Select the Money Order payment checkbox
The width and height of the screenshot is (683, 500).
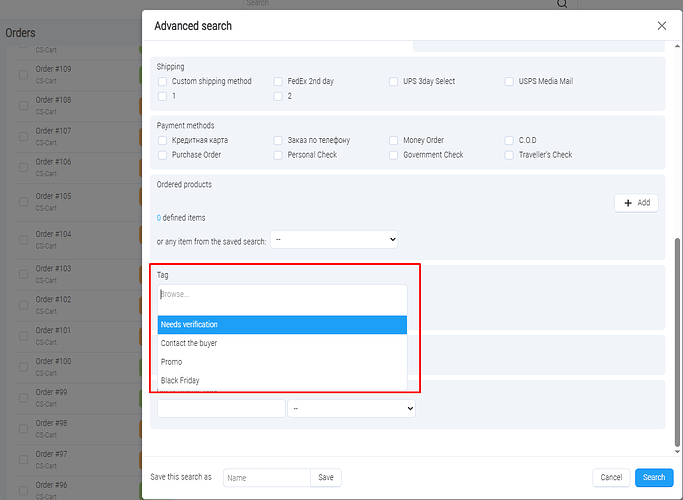pyautogui.click(x=394, y=141)
